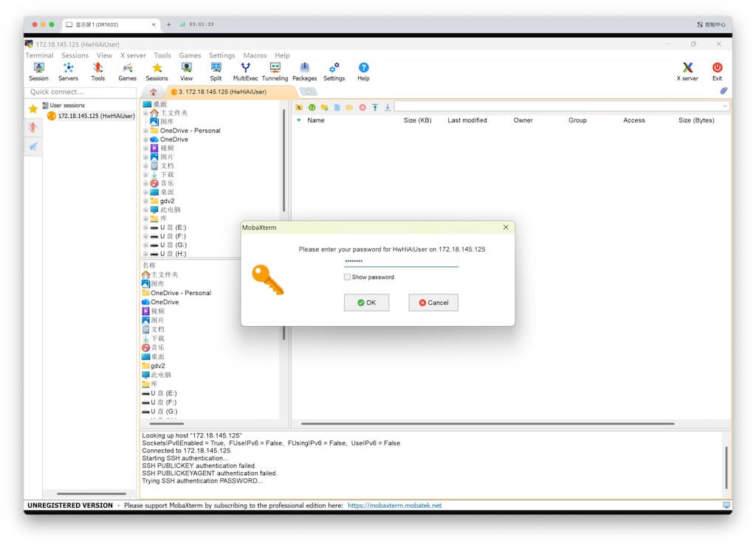
Task: Click the Session toolbar icon
Action: click(38, 71)
